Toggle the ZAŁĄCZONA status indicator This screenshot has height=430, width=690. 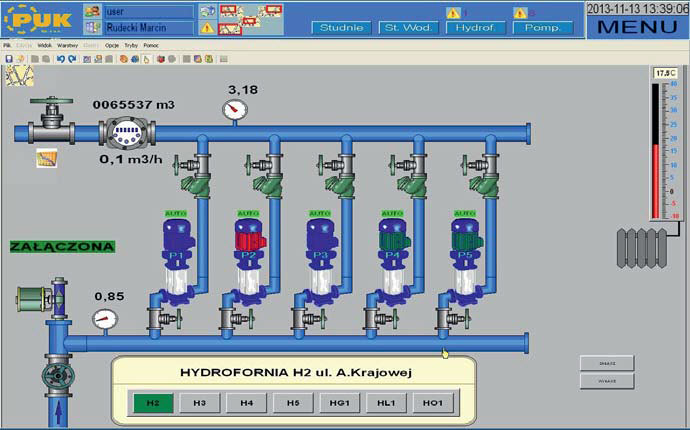pos(62,245)
